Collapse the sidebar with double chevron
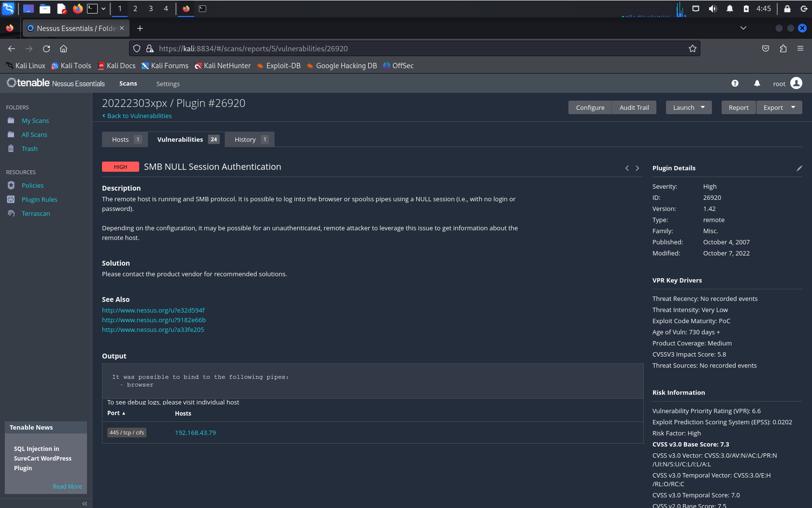Image resolution: width=812 pixels, height=508 pixels. pyautogui.click(x=85, y=504)
